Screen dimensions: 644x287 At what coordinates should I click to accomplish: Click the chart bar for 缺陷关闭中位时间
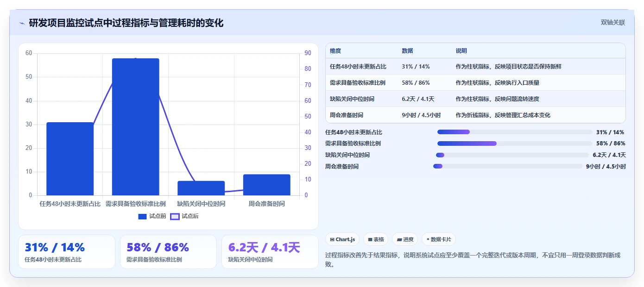(x=201, y=188)
